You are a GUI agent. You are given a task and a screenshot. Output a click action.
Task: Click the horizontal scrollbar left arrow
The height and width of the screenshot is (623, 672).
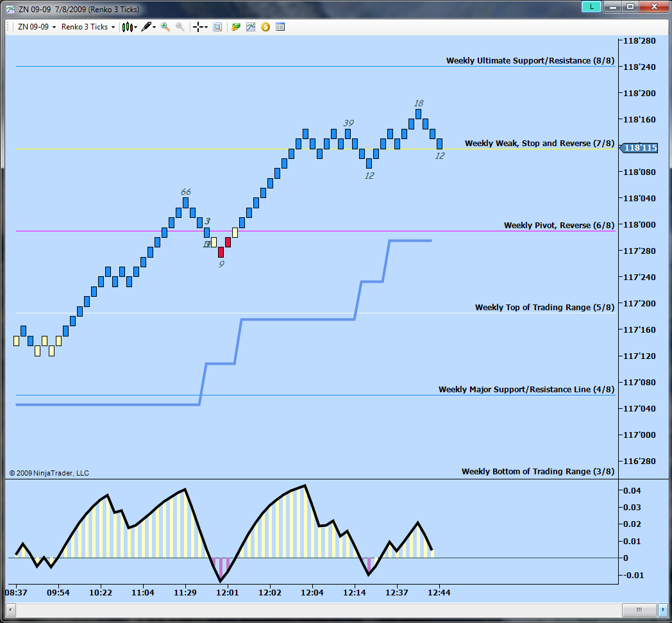tap(11, 610)
